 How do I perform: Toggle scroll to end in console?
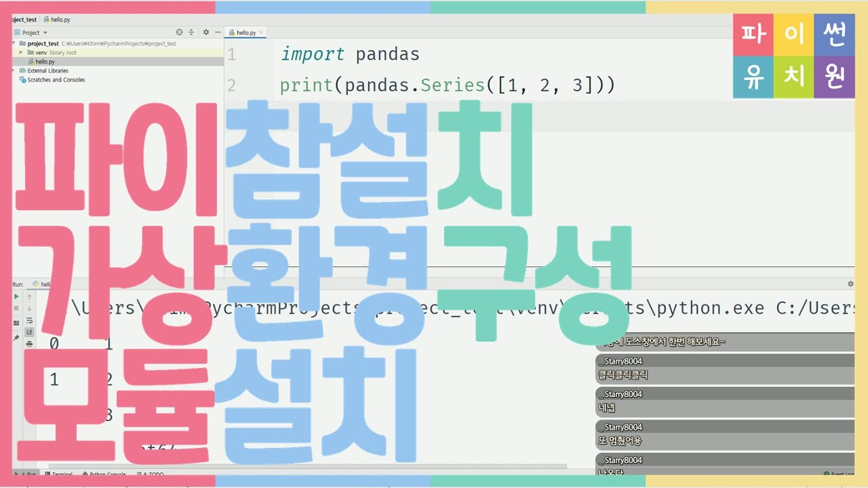pos(29,331)
